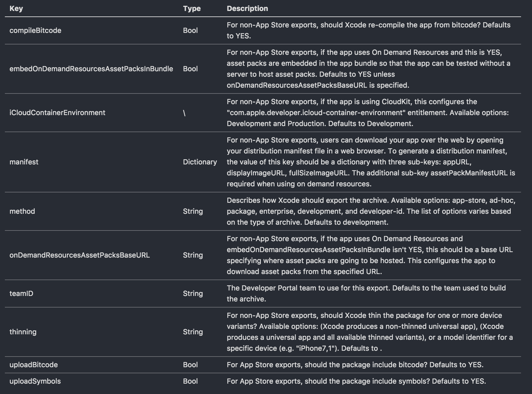Select the thinning key cell
The image size is (532, 394).
(23, 332)
